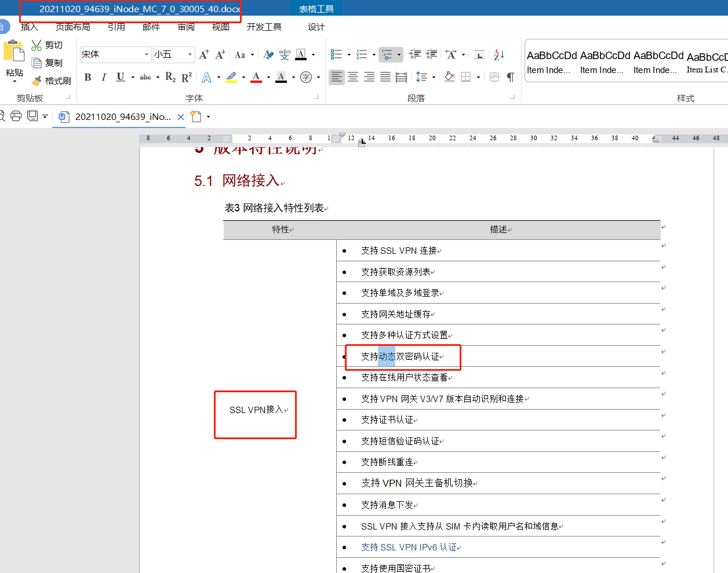
Task: Expand the line spacing dropdown arrow
Action: [x=434, y=77]
